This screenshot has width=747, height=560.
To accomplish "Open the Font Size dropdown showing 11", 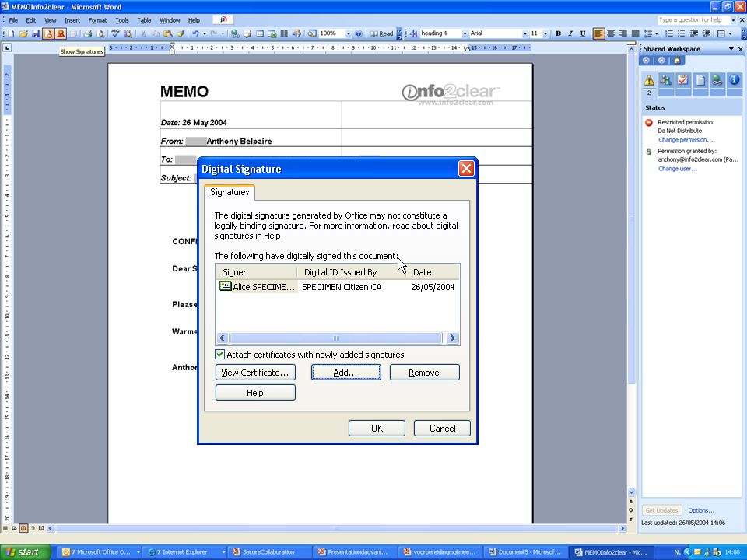I will point(545,33).
